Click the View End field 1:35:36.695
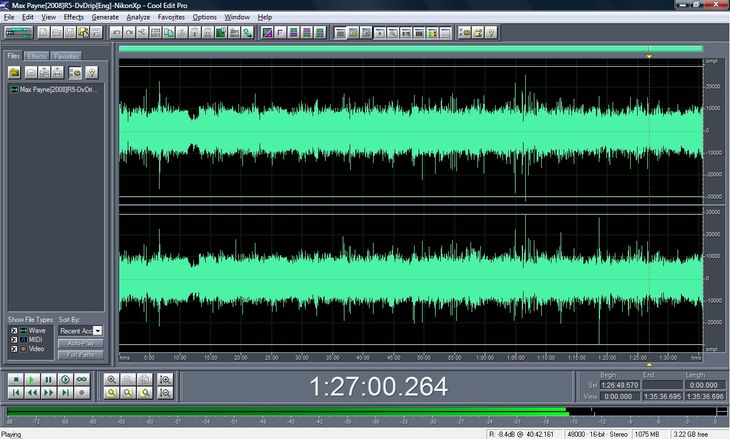 (x=662, y=397)
